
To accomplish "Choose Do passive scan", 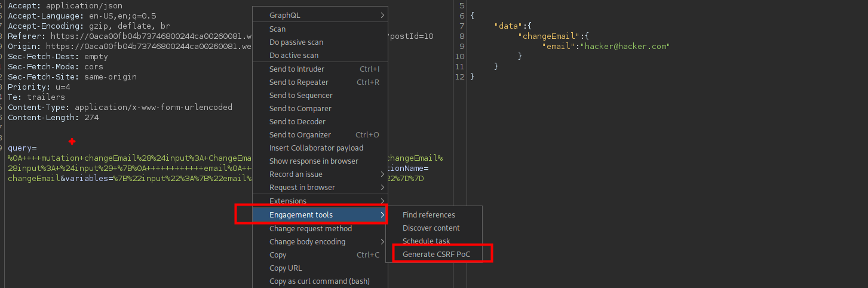I will pyautogui.click(x=296, y=42).
